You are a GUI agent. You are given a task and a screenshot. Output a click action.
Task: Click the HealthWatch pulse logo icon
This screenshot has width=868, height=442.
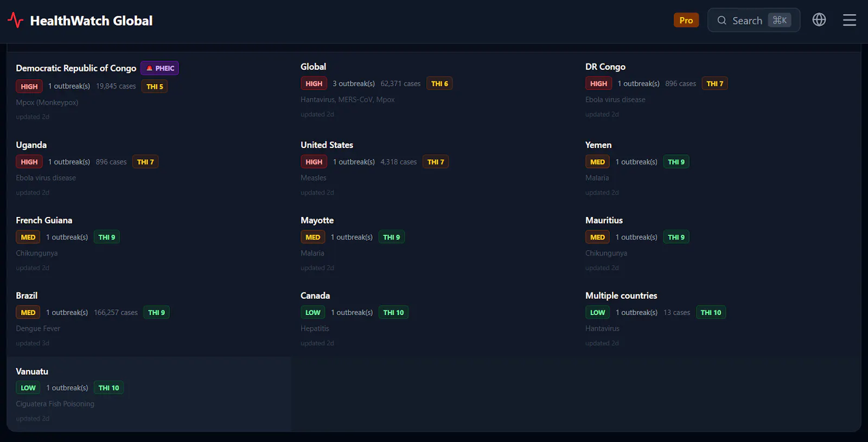[x=16, y=20]
